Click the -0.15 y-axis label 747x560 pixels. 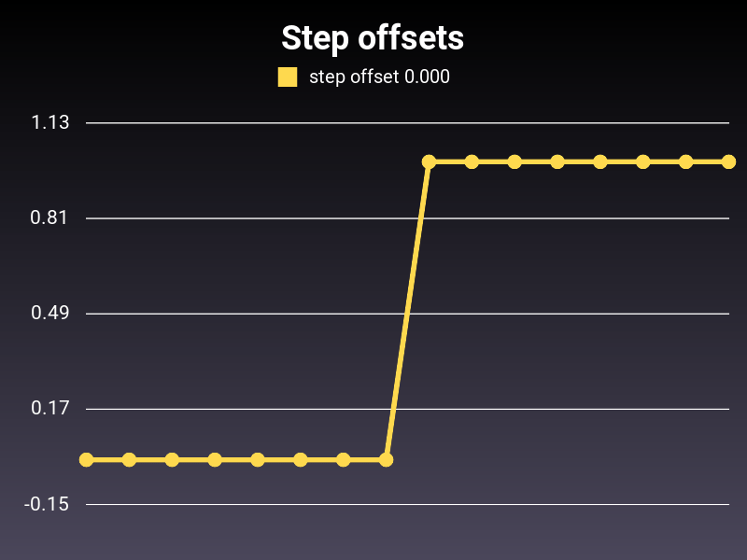pos(47,504)
